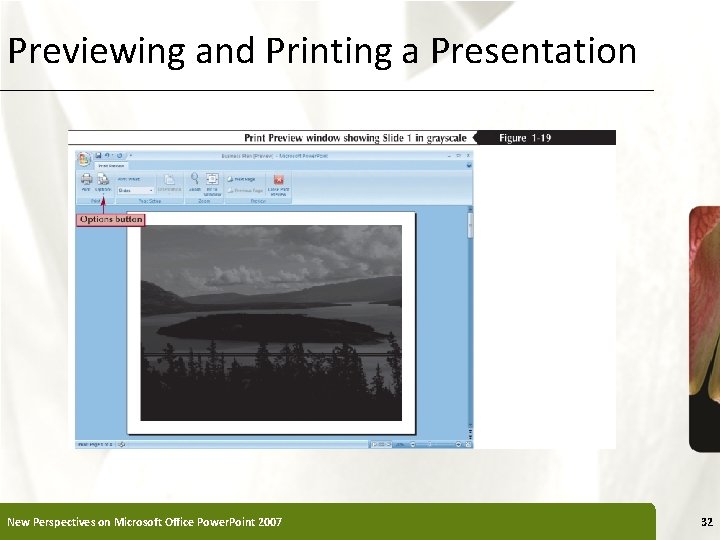The width and height of the screenshot is (720, 540).
Task: Click the zoom percentage level in status bar
Action: [400, 444]
